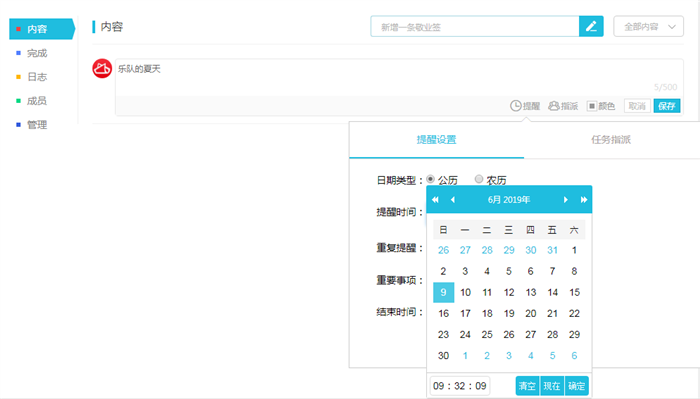Select date 24 in the calendar
This screenshot has height=399, width=700.
(465, 334)
